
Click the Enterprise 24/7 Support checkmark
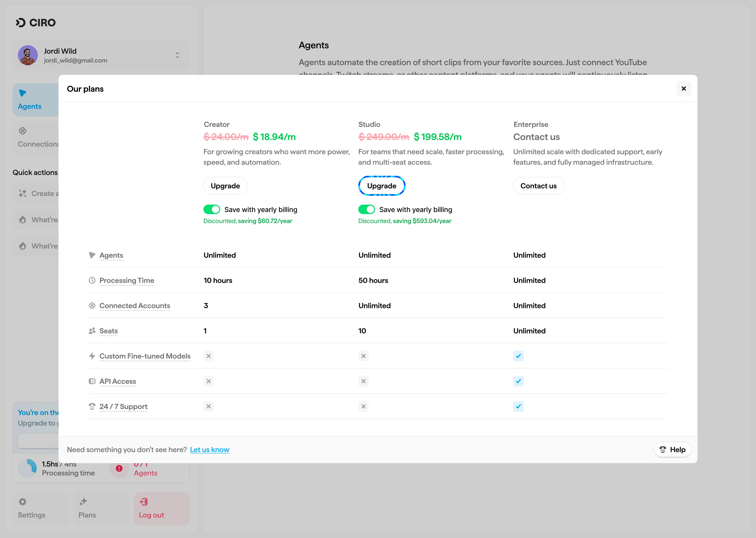point(518,406)
